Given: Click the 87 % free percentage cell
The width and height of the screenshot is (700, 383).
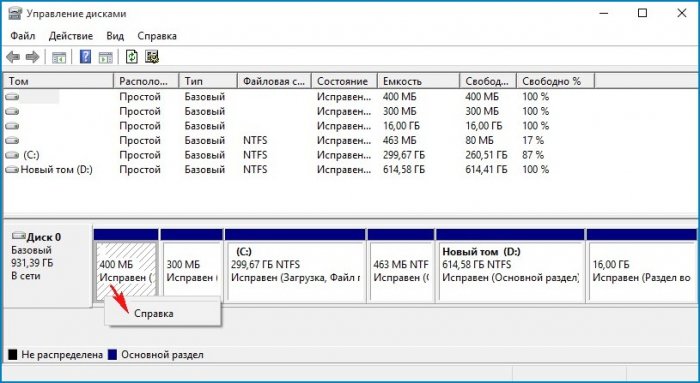Looking at the screenshot, I should tap(533, 155).
